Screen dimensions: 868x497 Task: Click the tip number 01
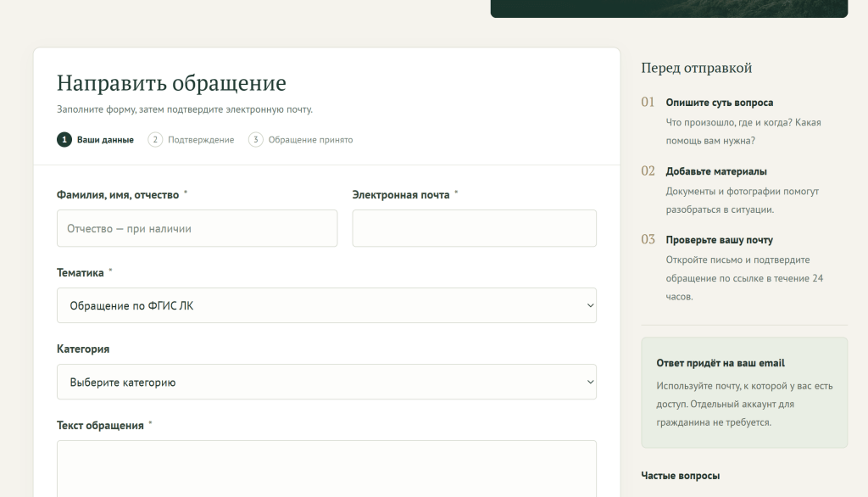pyautogui.click(x=648, y=102)
